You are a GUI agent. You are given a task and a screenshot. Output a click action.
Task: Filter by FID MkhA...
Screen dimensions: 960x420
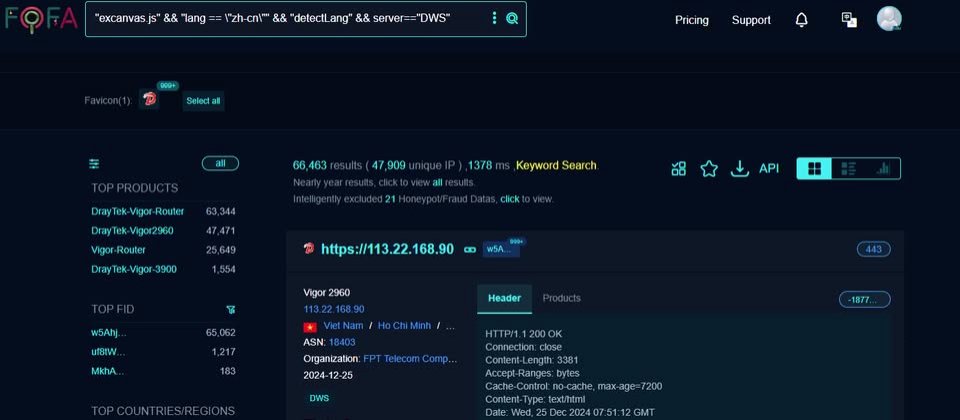tap(107, 371)
